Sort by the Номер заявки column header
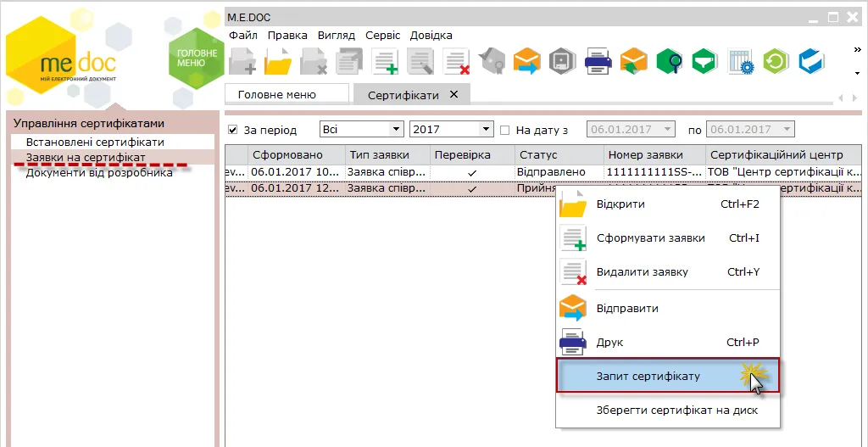 655,154
